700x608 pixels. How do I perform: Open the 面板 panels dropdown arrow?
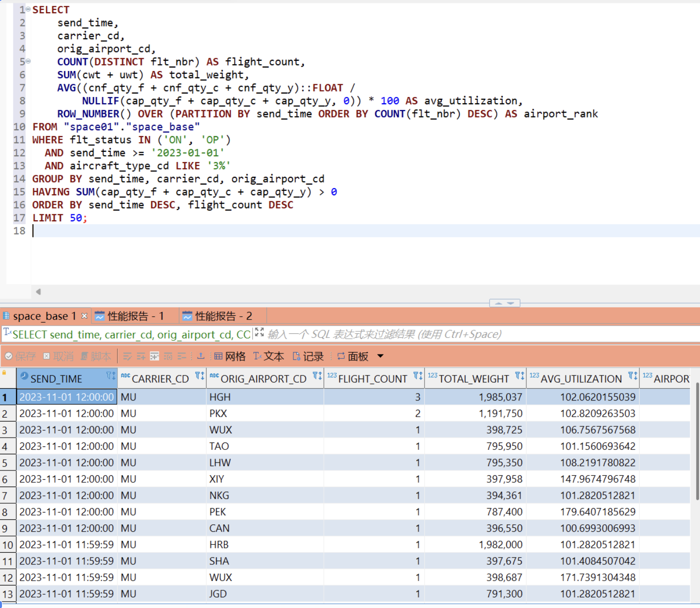[x=381, y=356]
